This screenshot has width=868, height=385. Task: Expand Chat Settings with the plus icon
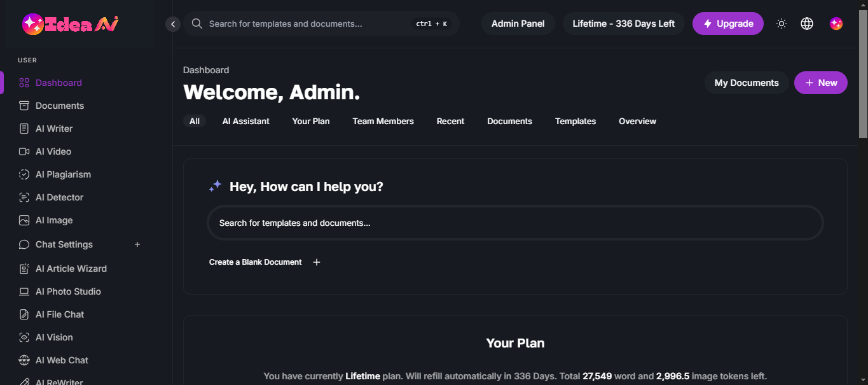click(x=137, y=244)
